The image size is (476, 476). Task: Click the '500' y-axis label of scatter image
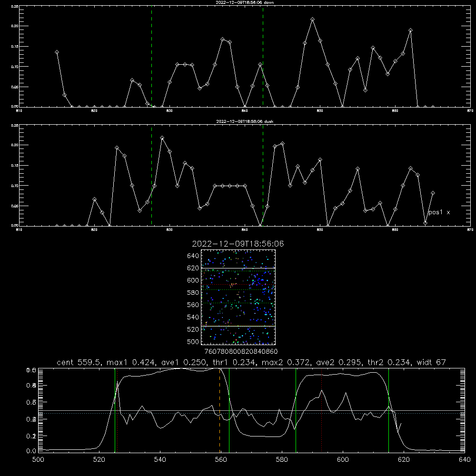pos(193,341)
